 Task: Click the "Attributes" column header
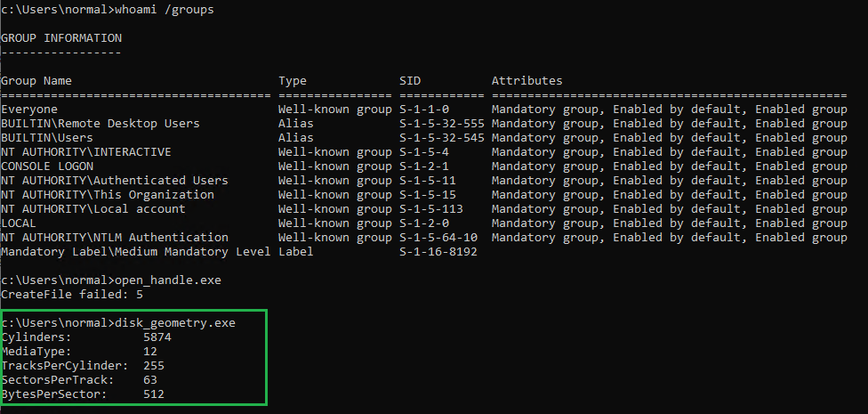527,81
